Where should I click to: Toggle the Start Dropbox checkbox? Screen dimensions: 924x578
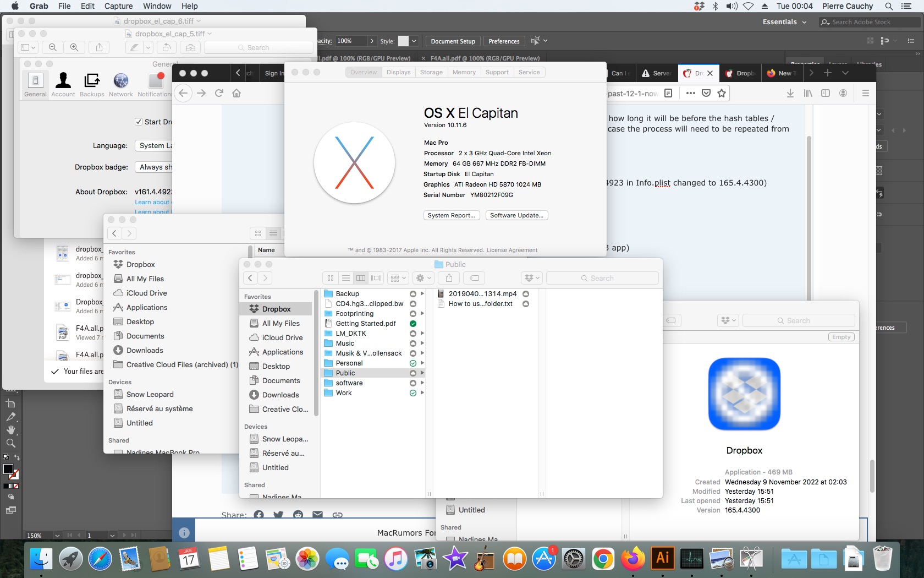tap(139, 122)
